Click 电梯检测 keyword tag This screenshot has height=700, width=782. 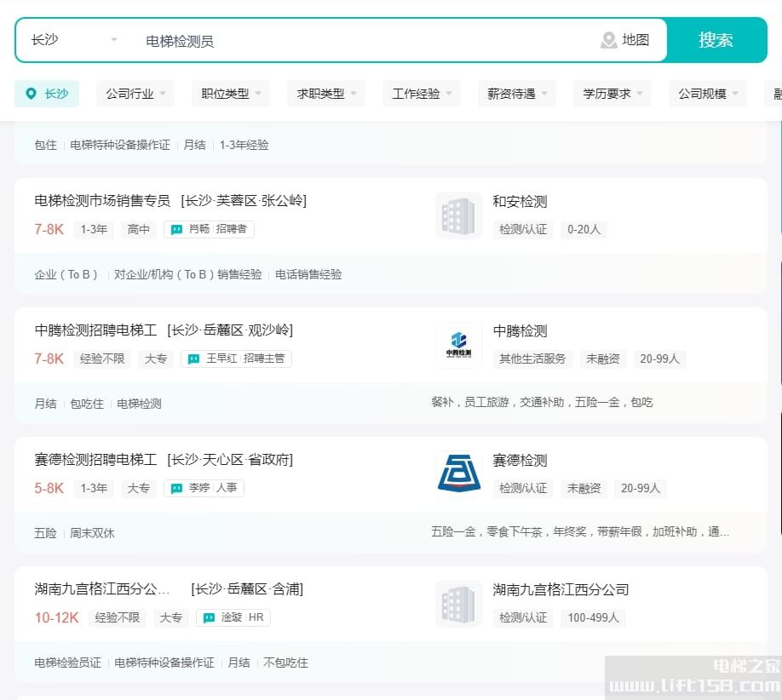pyautogui.click(x=139, y=404)
